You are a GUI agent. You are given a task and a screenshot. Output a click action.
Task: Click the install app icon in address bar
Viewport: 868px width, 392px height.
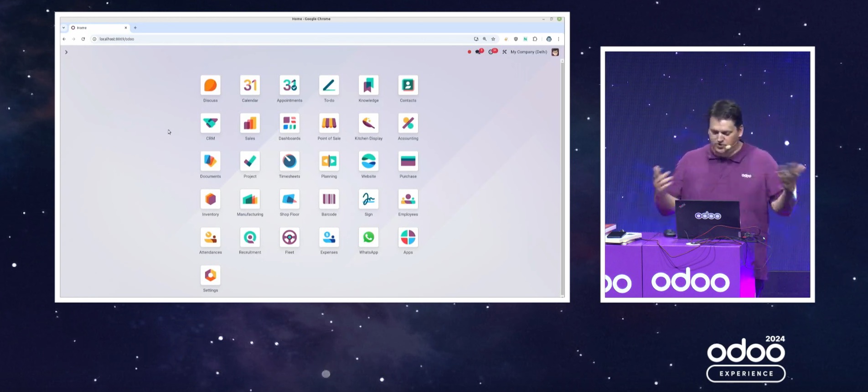click(x=476, y=39)
